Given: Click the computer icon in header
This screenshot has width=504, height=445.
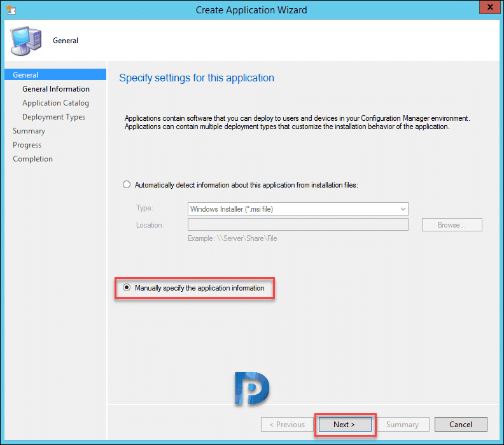Looking at the screenshot, I should [x=26, y=41].
